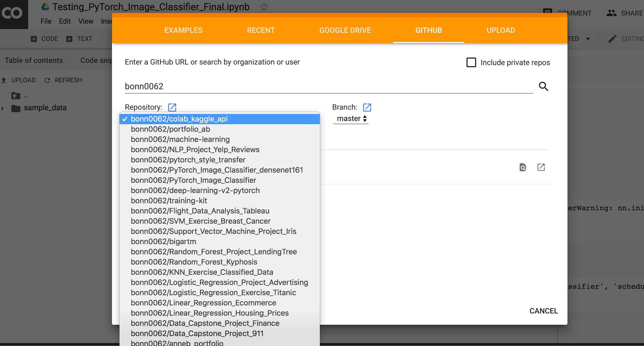644x346 pixels.
Task: Click the CANCEL button
Action: click(544, 311)
